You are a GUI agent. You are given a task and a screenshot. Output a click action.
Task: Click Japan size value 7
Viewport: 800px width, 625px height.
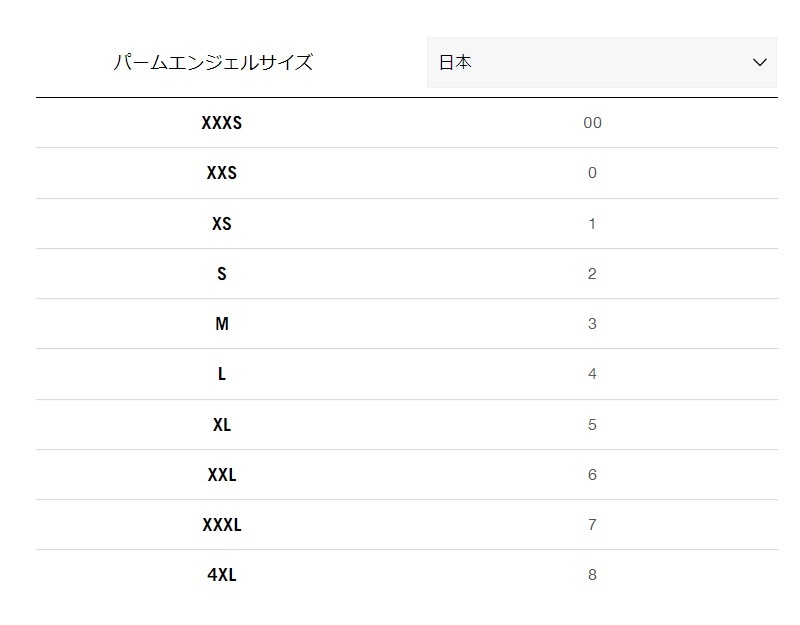coord(592,525)
